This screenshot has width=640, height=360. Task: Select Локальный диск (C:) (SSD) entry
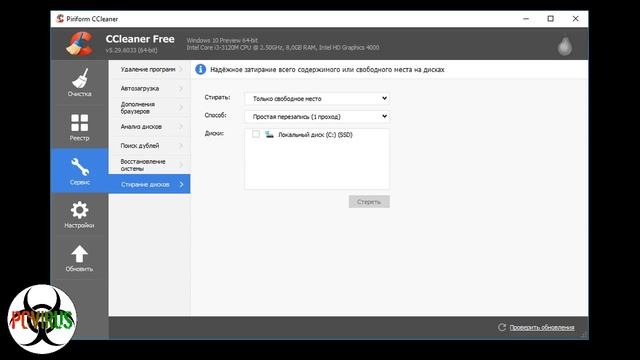pos(315,134)
